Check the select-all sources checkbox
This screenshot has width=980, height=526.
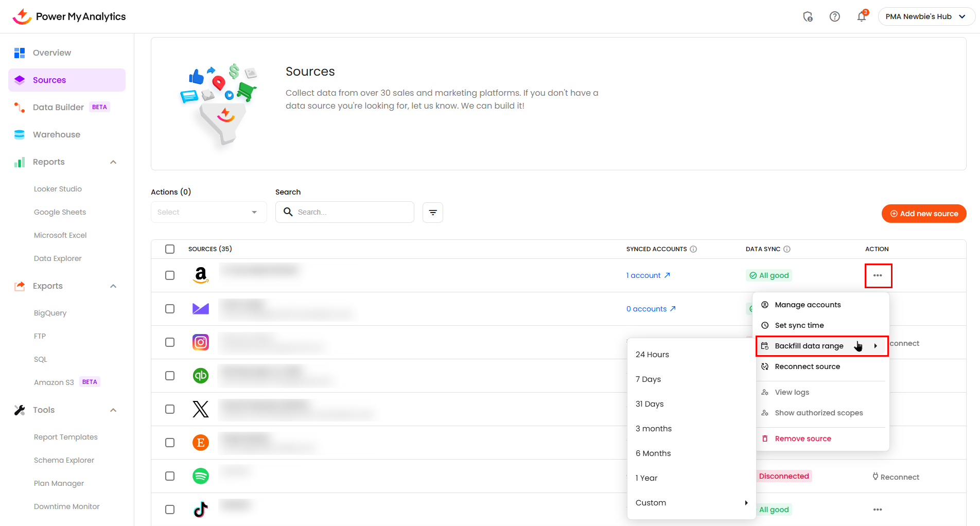pos(170,249)
